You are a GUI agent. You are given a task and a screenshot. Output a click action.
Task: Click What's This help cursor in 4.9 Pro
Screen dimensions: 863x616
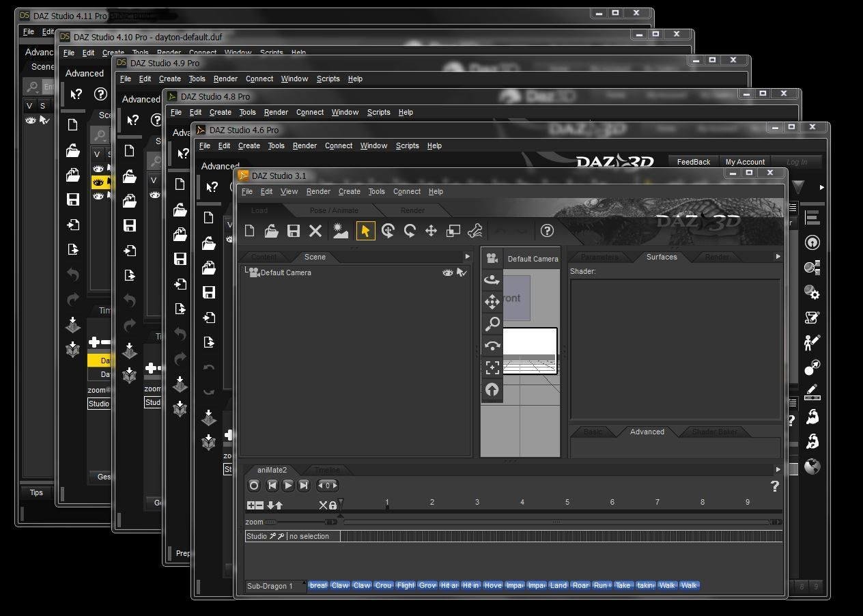[x=132, y=120]
